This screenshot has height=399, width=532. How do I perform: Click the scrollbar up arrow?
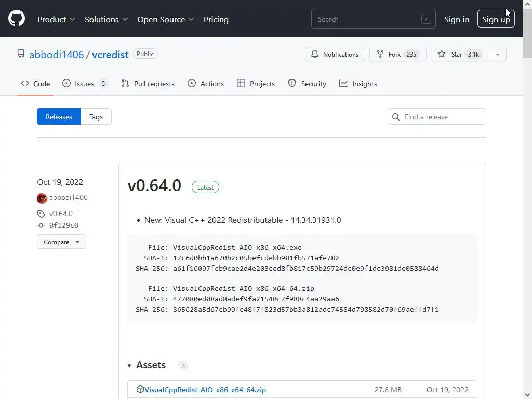[528, 4]
